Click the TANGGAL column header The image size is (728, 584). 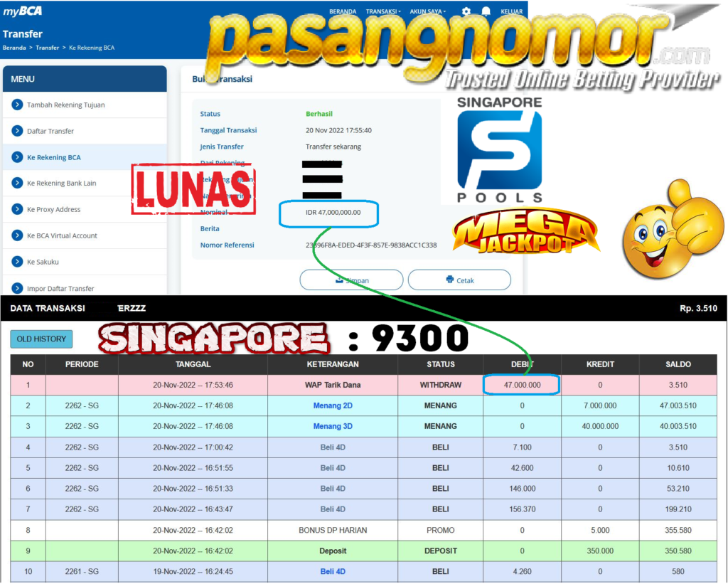[193, 364]
